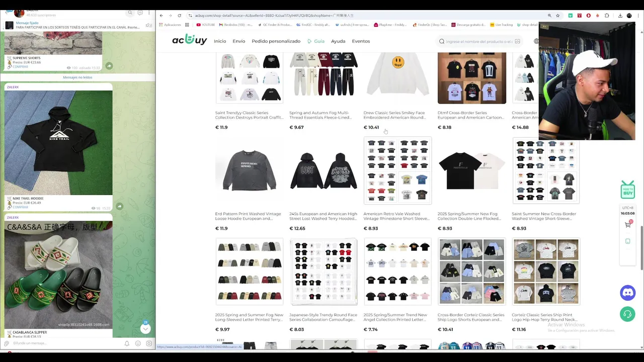Open the Mensaje fijado pinned message
644x362 pixels.
(75, 25)
